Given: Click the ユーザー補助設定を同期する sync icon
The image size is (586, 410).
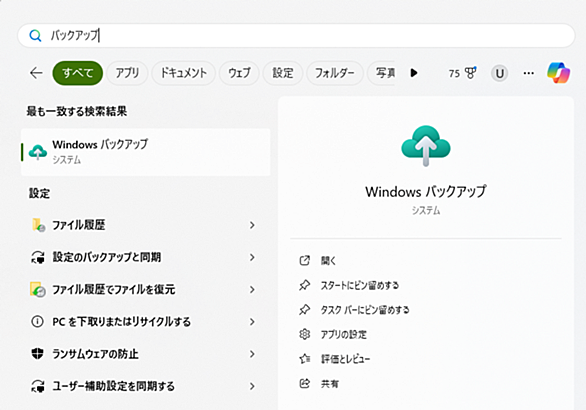Looking at the screenshot, I should (x=38, y=386).
